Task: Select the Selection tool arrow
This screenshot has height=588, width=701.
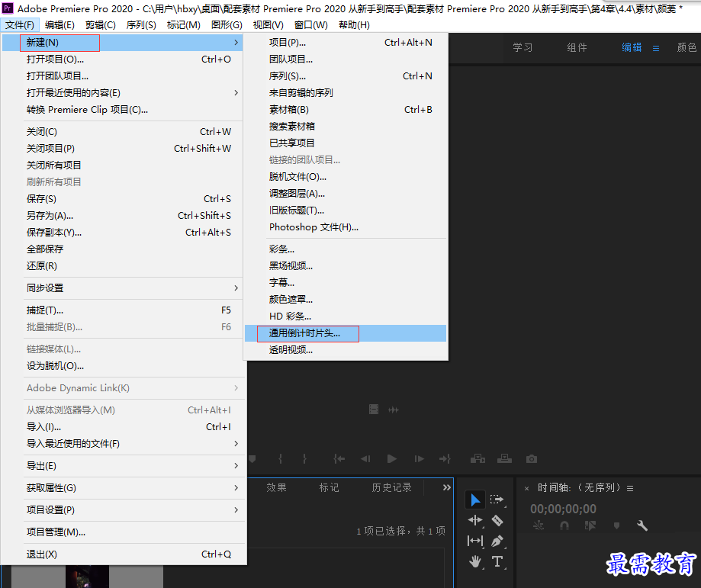Action: [475, 500]
